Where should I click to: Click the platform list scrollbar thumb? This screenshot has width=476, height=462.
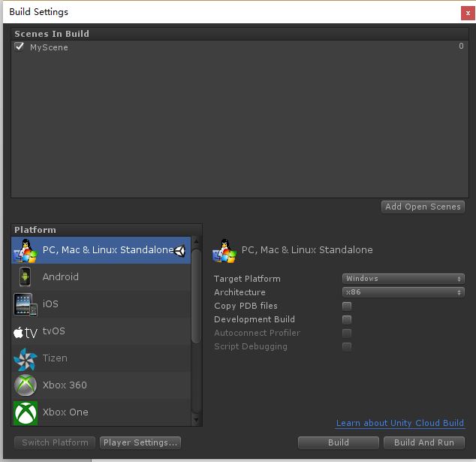click(x=196, y=296)
